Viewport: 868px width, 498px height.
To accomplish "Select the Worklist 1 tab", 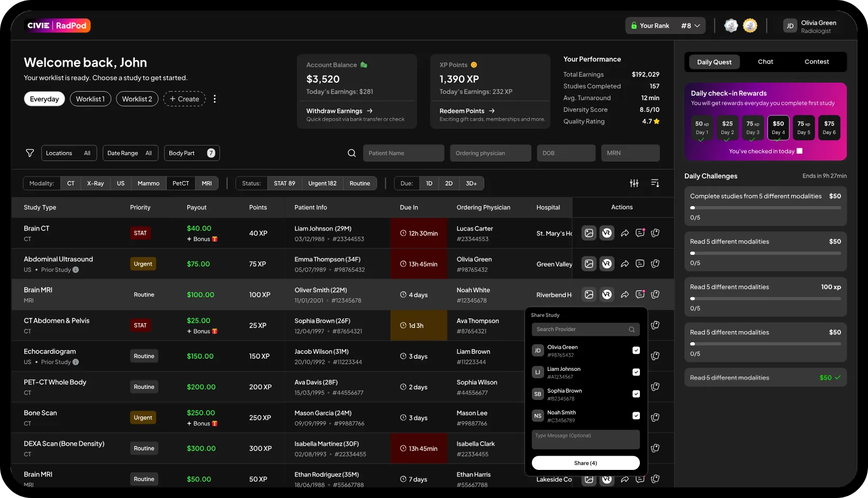I will pos(91,99).
